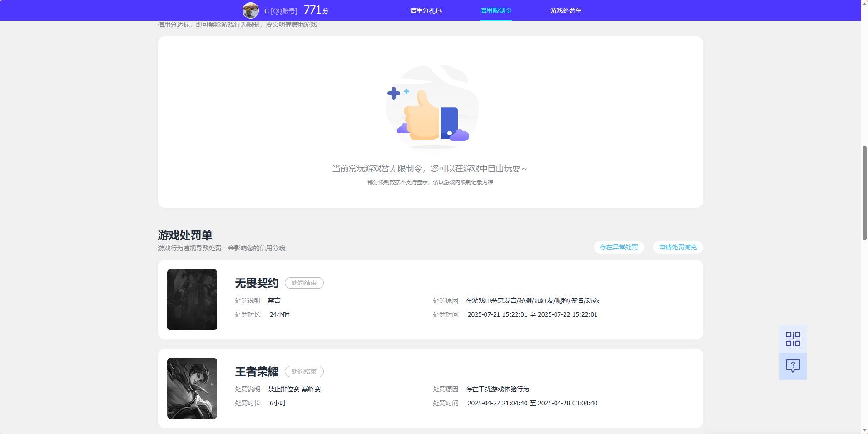Click the 处罚结束 badge beside 王者荣耀
Screen dimensions: 868x434
tap(304, 371)
